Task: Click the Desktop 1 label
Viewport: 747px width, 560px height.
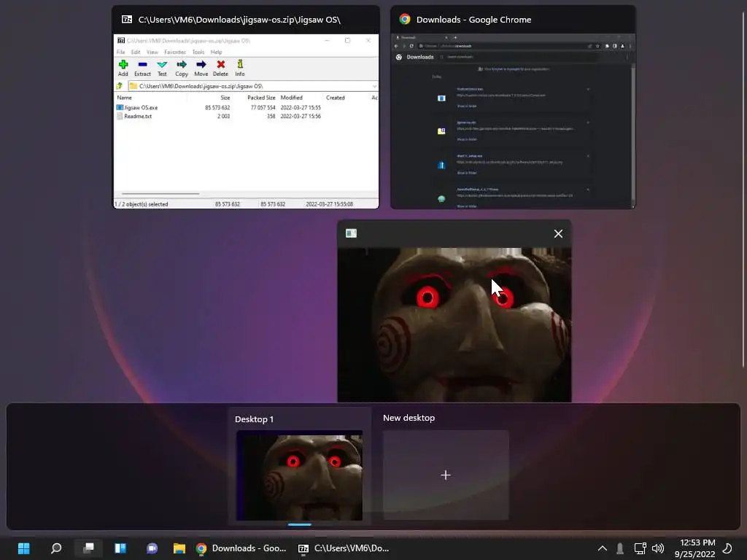Action: coord(254,419)
